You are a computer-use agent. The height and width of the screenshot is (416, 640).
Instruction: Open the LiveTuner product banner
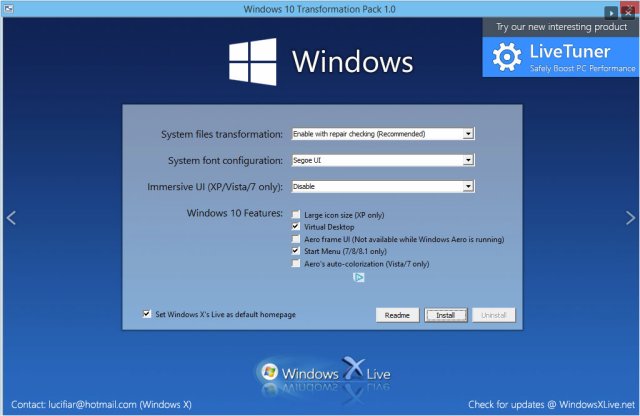[x=560, y=57]
